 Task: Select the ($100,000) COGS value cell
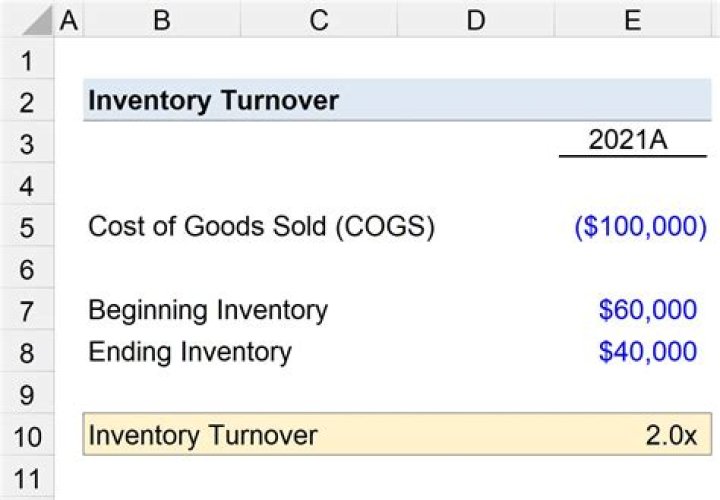click(640, 227)
